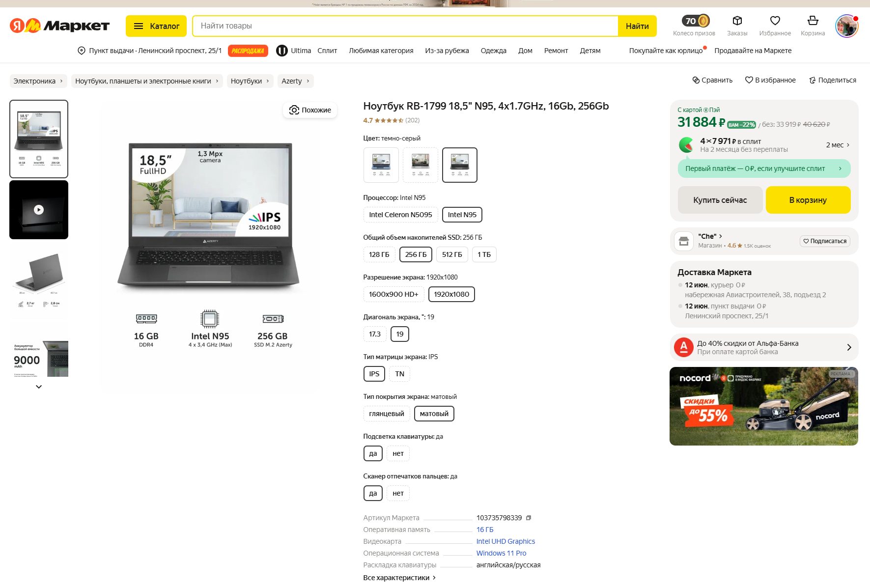Open the Каталог menu
870x588 pixels.
(x=156, y=26)
